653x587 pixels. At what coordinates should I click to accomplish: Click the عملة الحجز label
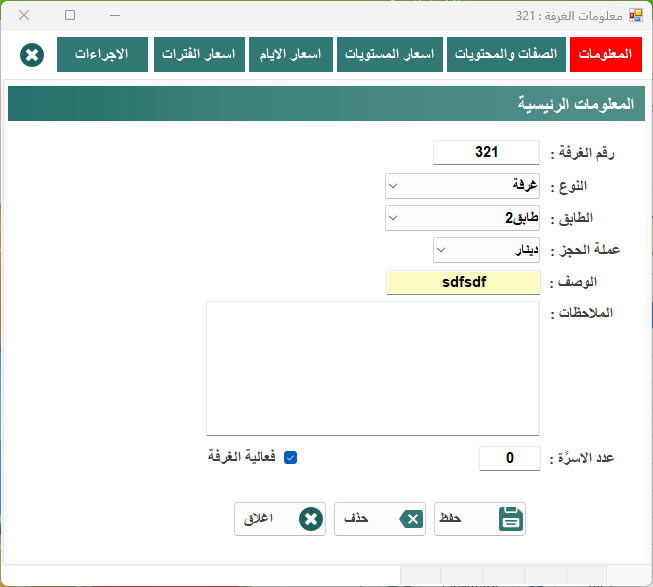[586, 250]
